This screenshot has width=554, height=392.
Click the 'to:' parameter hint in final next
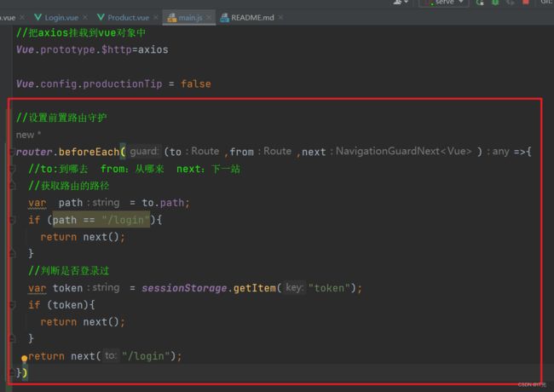click(x=110, y=355)
